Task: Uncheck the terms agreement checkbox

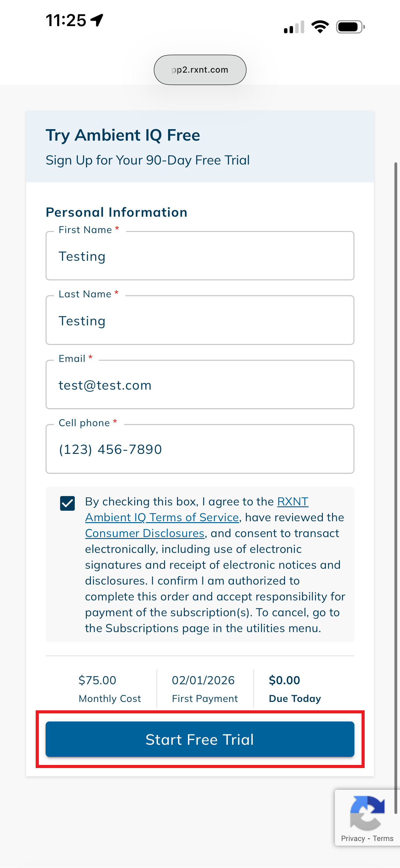Action: pos(67,504)
